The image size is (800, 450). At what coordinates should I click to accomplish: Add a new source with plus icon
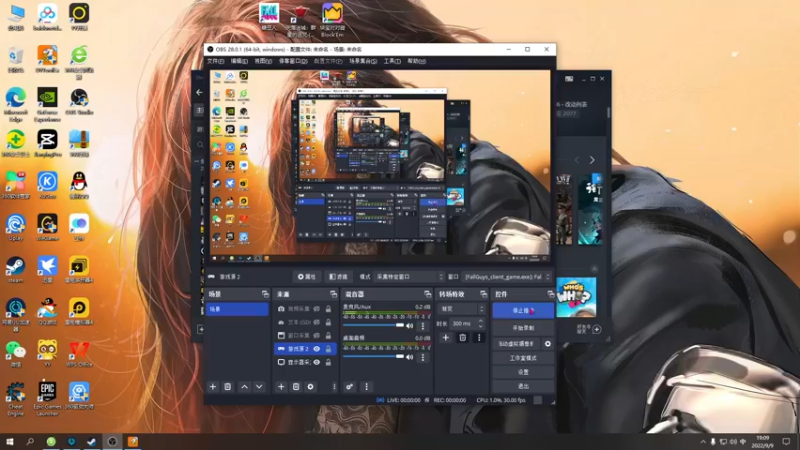click(281, 387)
